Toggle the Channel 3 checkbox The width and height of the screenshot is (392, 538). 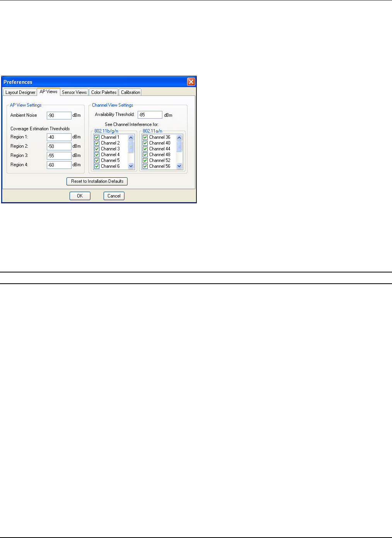[x=97, y=149]
